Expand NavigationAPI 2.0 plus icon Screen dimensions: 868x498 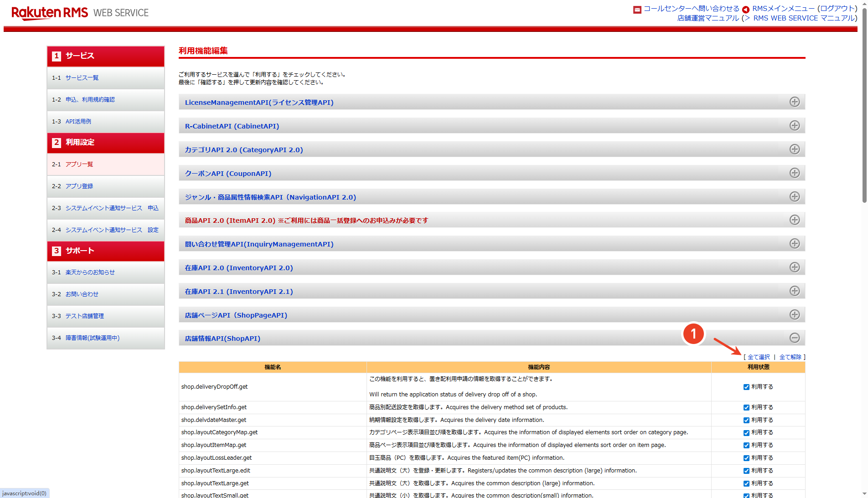(795, 197)
